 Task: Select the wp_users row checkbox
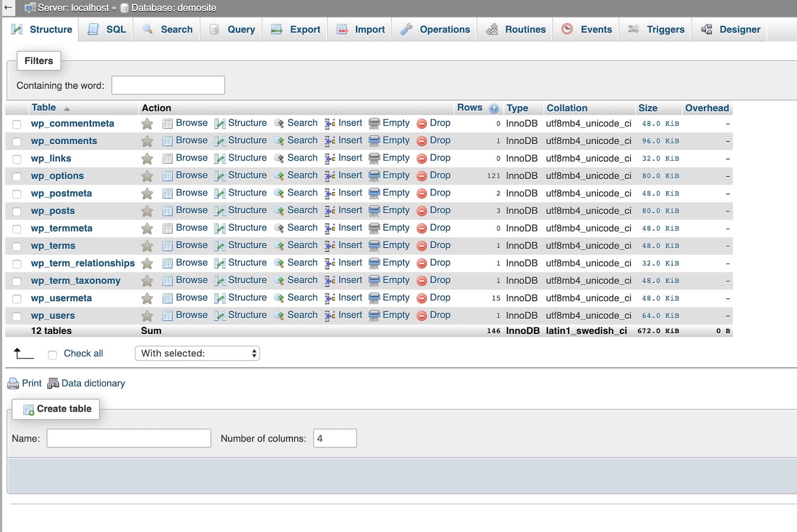16,315
